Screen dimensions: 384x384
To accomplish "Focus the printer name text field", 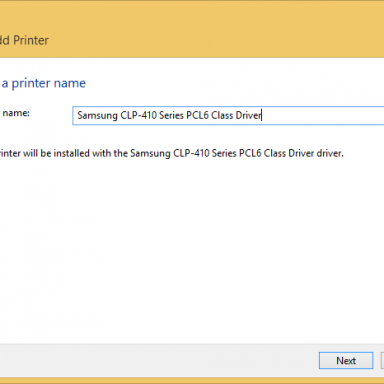I will (228, 115).
